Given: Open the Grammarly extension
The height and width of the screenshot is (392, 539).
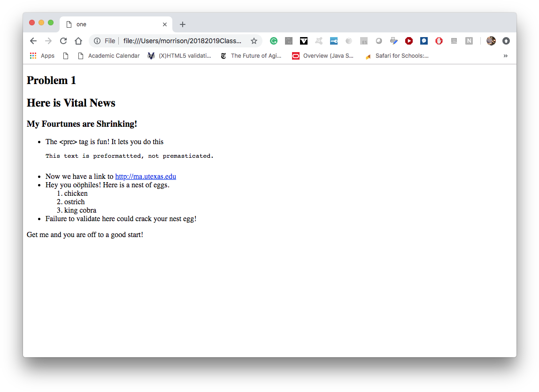Looking at the screenshot, I should click(x=274, y=41).
